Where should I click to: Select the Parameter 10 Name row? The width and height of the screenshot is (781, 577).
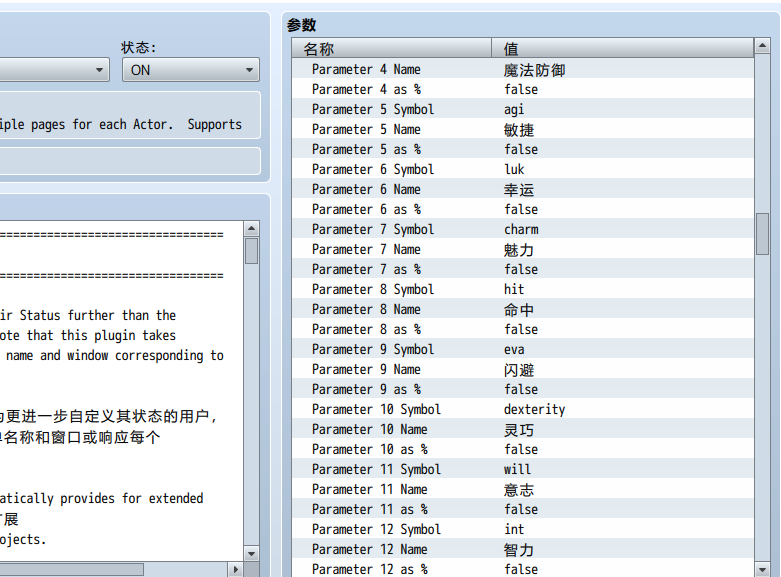coord(522,429)
